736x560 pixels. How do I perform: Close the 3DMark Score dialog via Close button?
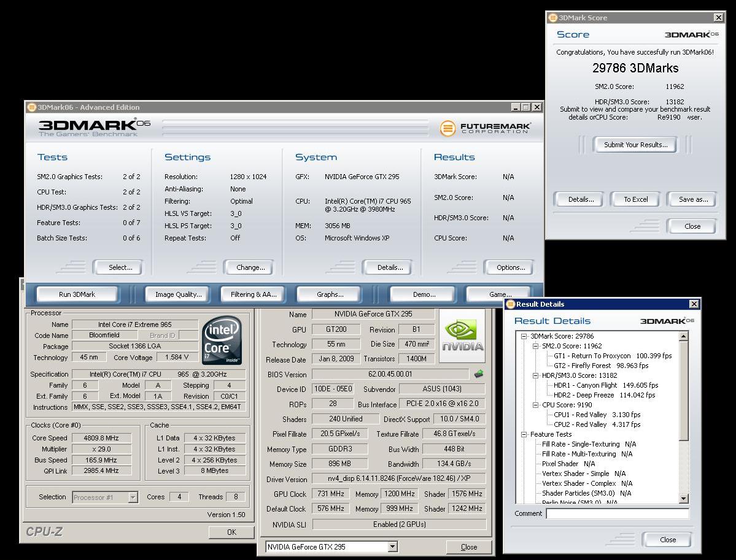coord(692,226)
